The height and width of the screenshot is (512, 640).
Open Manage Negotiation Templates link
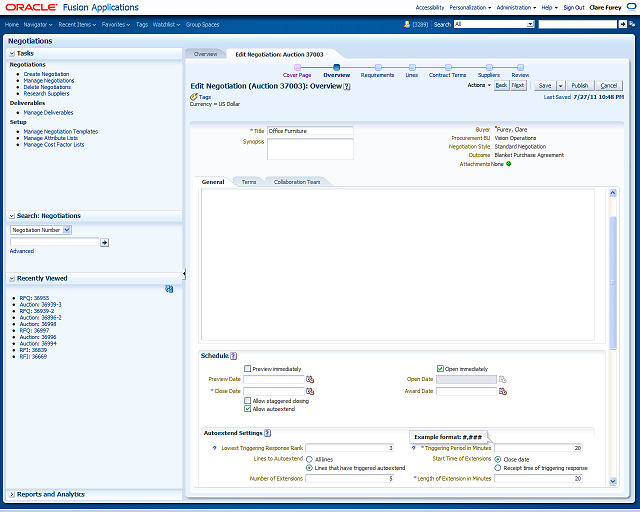coord(60,131)
